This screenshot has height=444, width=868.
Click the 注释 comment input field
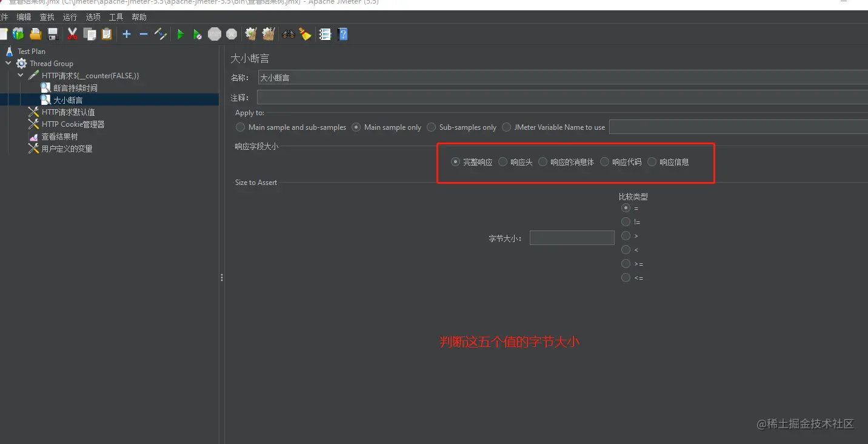pos(563,97)
